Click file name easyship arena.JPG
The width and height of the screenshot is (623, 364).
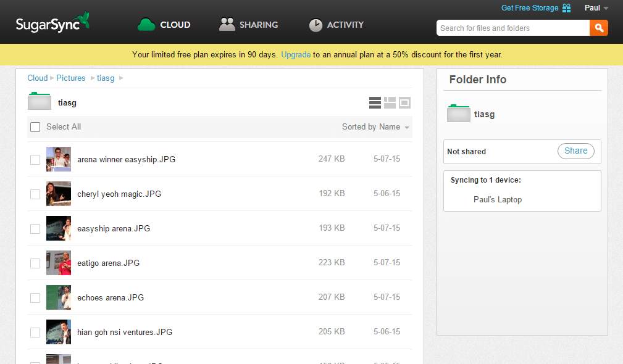click(x=114, y=229)
